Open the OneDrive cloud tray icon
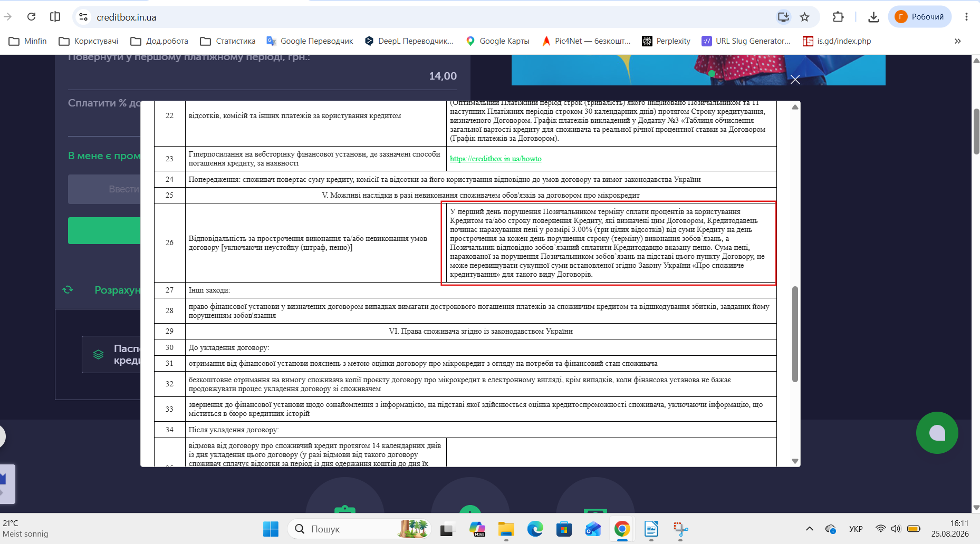Screen dimensions: 980x544 tap(831, 529)
